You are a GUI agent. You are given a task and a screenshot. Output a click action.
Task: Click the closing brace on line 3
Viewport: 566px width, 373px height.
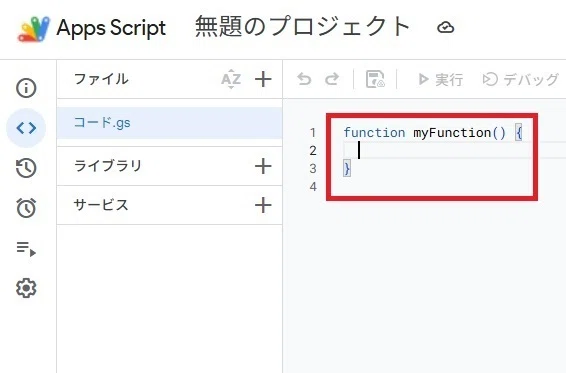[347, 168]
